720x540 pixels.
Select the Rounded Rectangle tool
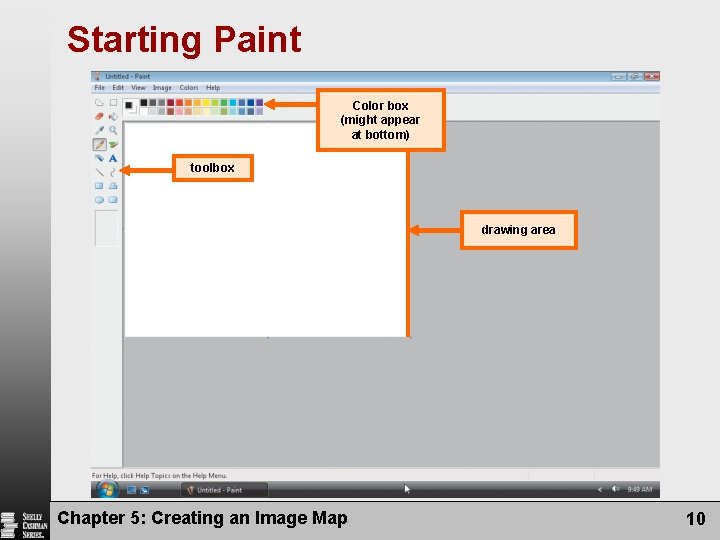tap(113, 200)
